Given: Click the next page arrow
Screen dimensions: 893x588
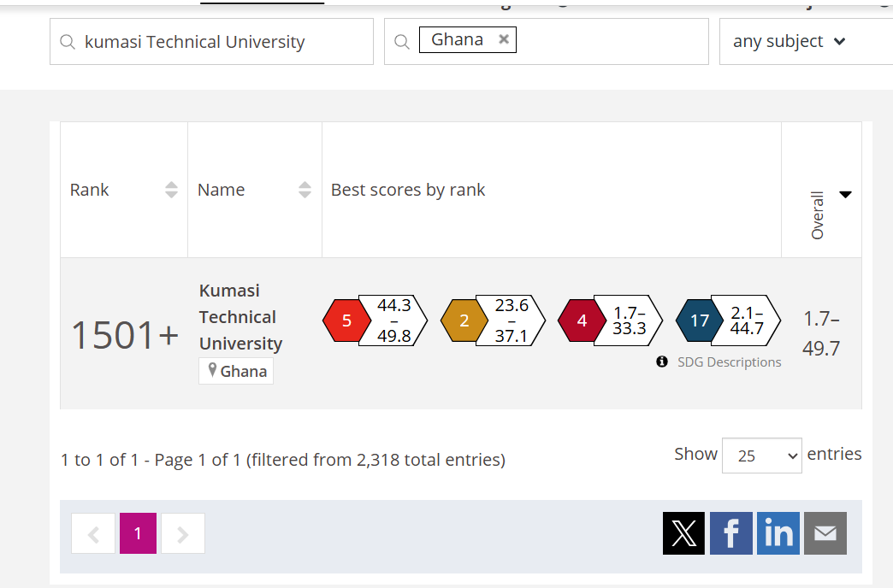Looking at the screenshot, I should [x=183, y=533].
